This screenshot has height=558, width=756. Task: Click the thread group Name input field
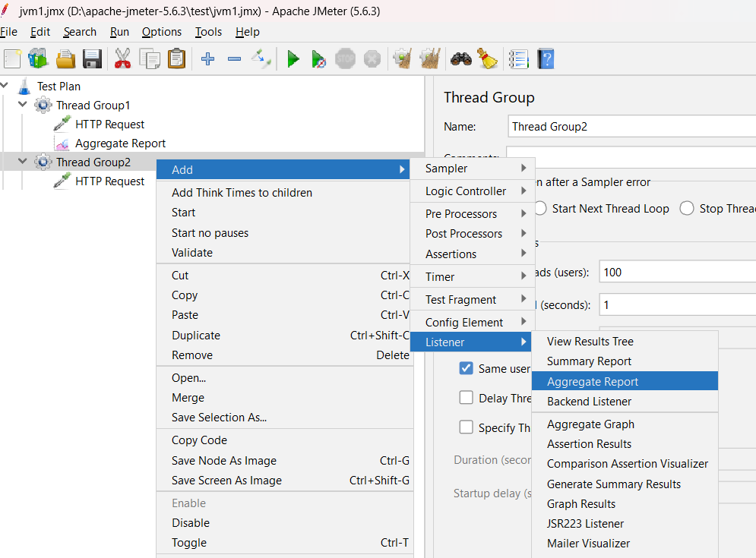pos(631,126)
